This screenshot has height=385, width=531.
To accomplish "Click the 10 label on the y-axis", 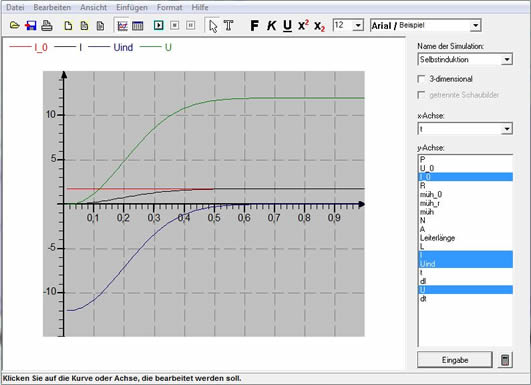I will pyautogui.click(x=51, y=115).
